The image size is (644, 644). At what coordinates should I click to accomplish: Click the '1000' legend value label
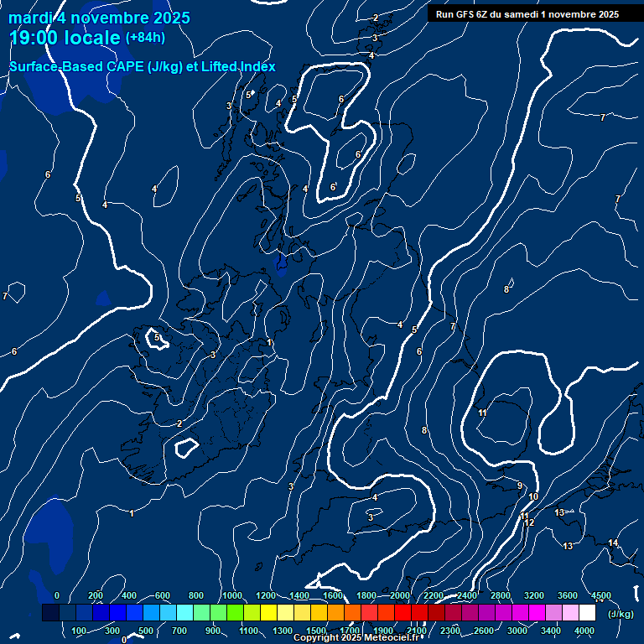point(232,595)
